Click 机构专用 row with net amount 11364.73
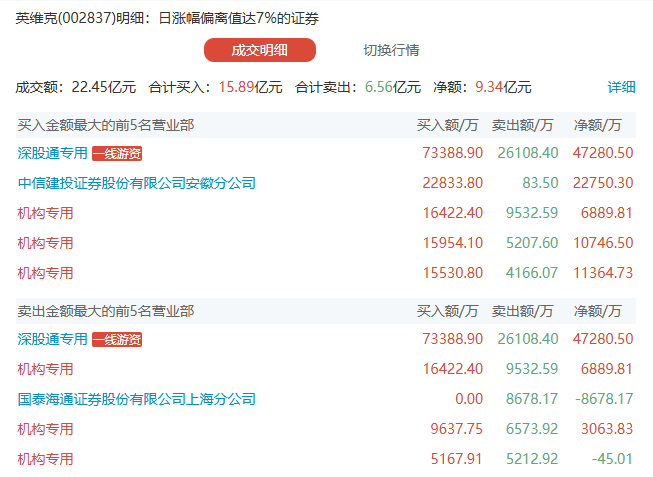653x477 pixels. (x=46, y=273)
